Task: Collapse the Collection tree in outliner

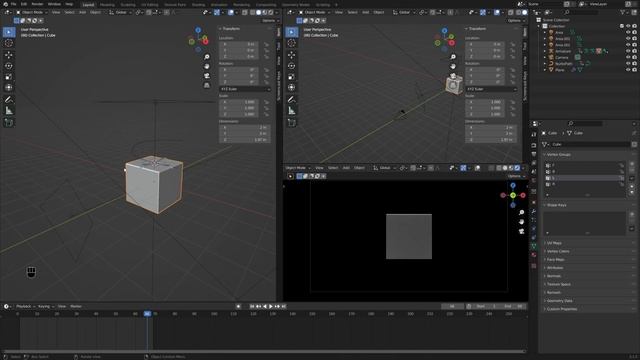Action: click(539, 26)
